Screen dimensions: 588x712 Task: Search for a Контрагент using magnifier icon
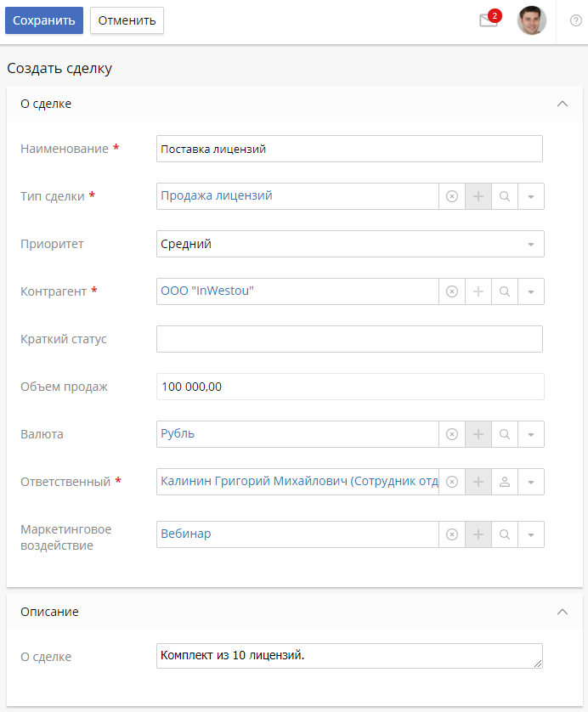[x=505, y=291]
